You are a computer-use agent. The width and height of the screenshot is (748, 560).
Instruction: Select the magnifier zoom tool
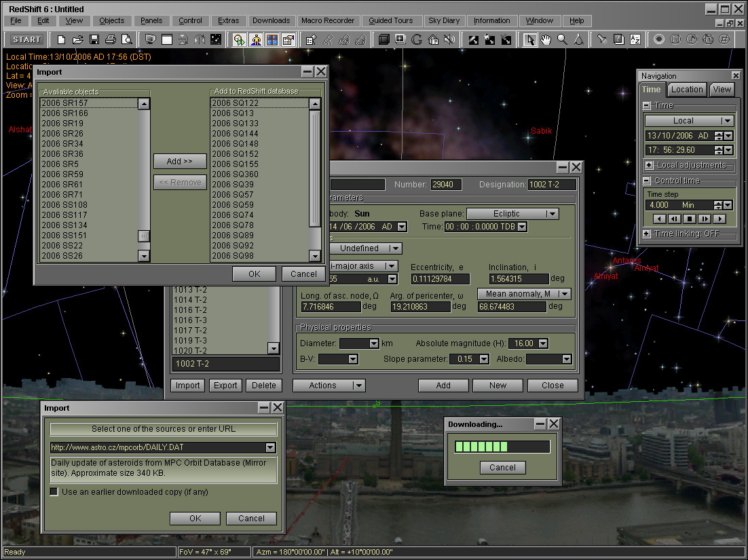pyautogui.click(x=562, y=39)
